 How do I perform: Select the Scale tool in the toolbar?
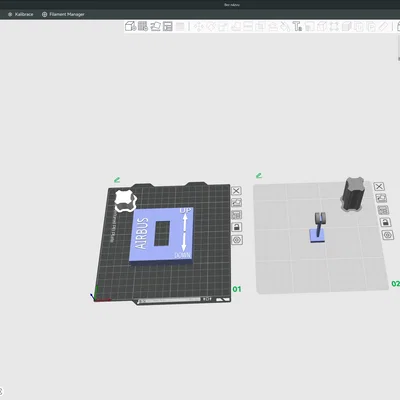point(223,26)
